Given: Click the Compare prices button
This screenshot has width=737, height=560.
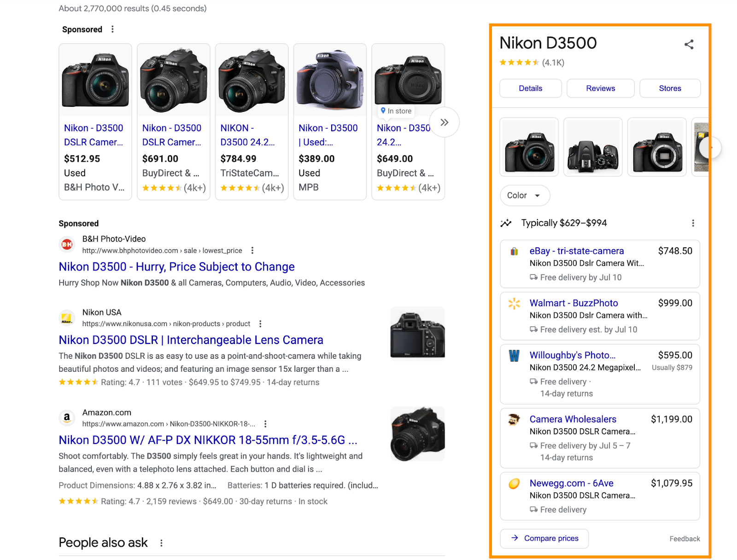Looking at the screenshot, I should pyautogui.click(x=544, y=538).
